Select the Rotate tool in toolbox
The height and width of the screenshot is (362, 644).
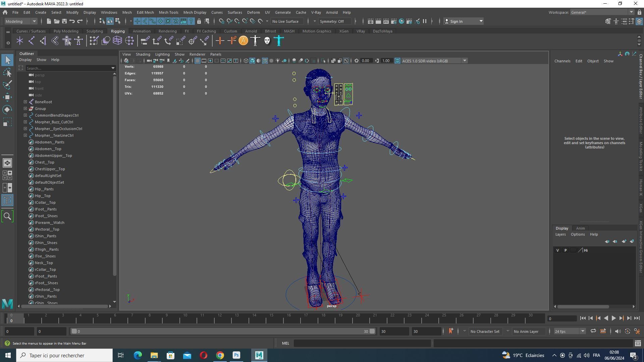coord(7,110)
